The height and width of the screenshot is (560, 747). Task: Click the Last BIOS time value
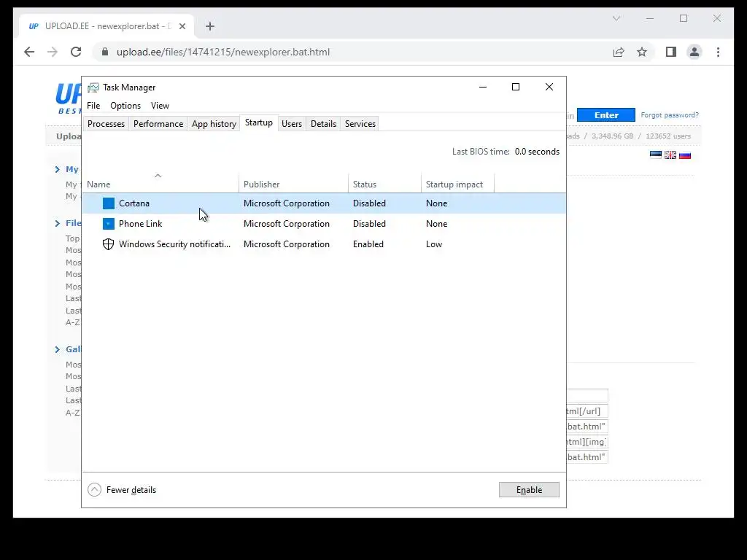(x=537, y=152)
